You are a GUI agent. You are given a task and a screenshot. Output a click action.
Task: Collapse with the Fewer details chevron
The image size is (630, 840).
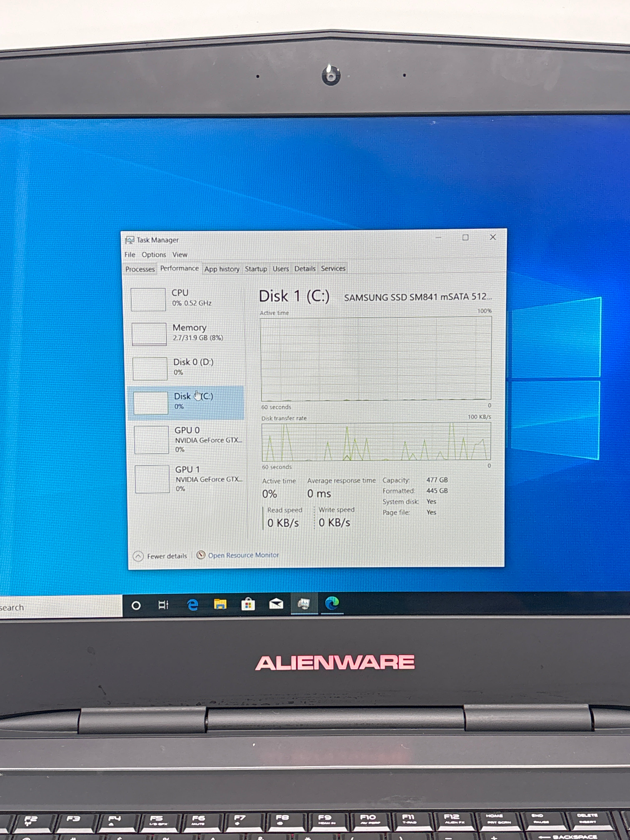(138, 556)
